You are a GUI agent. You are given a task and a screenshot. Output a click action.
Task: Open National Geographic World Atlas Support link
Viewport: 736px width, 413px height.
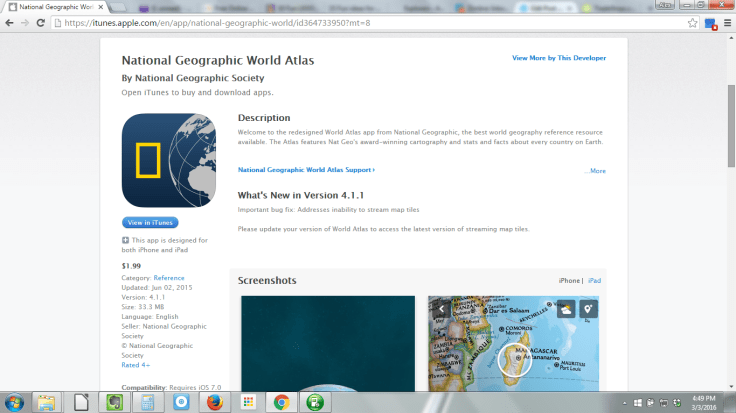[306, 170]
